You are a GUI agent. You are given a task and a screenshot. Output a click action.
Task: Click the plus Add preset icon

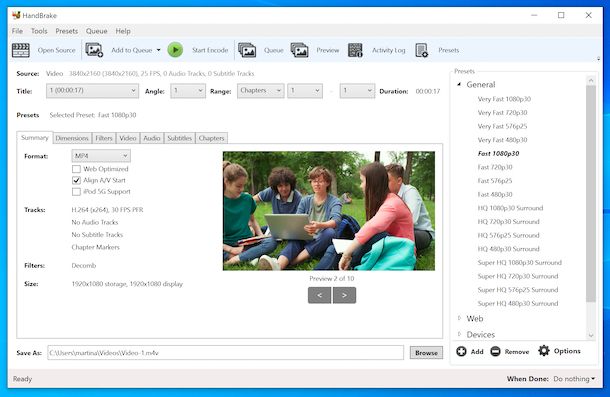click(x=461, y=351)
